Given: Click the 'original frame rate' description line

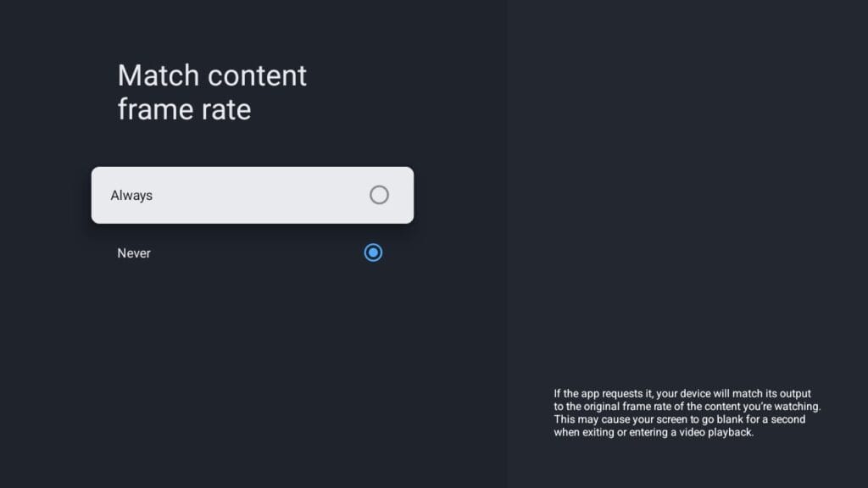Looking at the screenshot, I should point(687,406).
